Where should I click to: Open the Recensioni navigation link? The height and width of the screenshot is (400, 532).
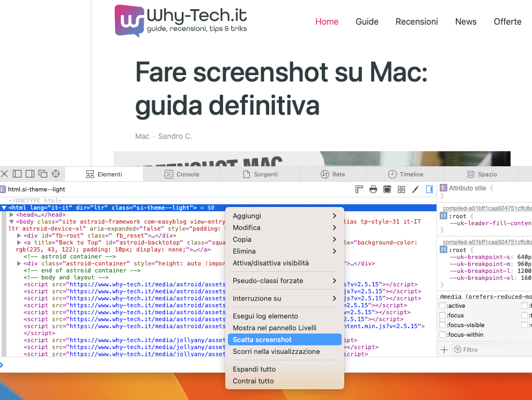pyautogui.click(x=417, y=21)
